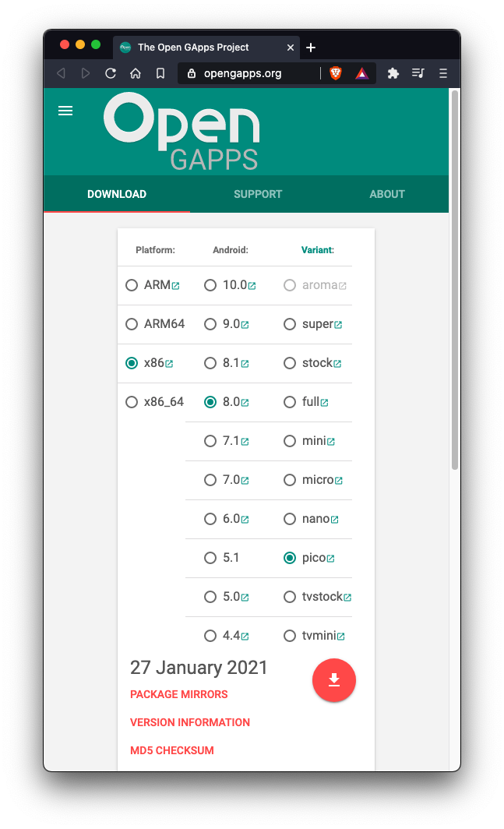Choose Android 5.1 radio button
504x829 pixels.
point(210,558)
